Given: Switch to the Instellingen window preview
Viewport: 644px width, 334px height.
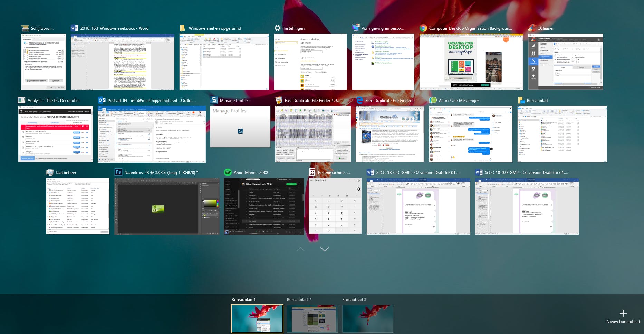Looking at the screenshot, I should point(310,62).
